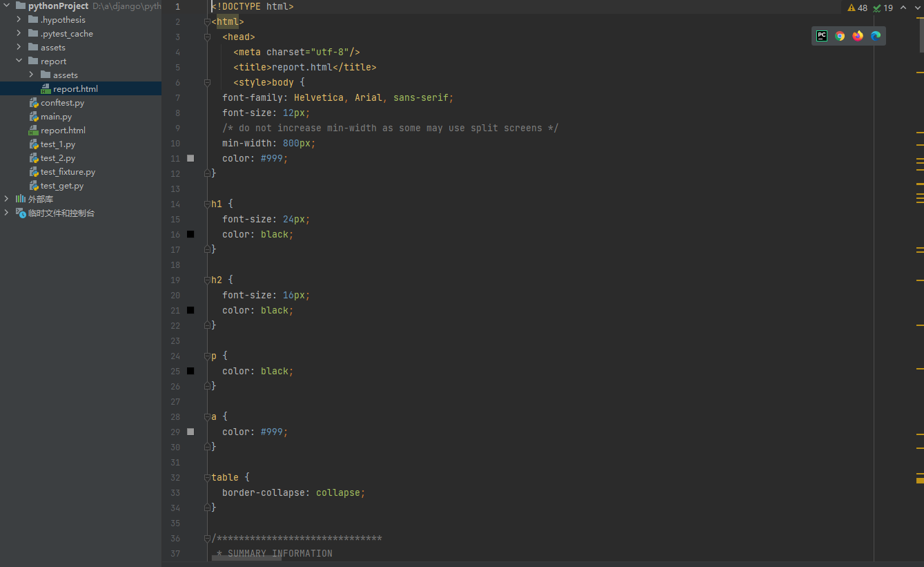Screen dimensions: 924x567
Task: Fold the h1 rule on line 14
Action: pyautogui.click(x=207, y=204)
